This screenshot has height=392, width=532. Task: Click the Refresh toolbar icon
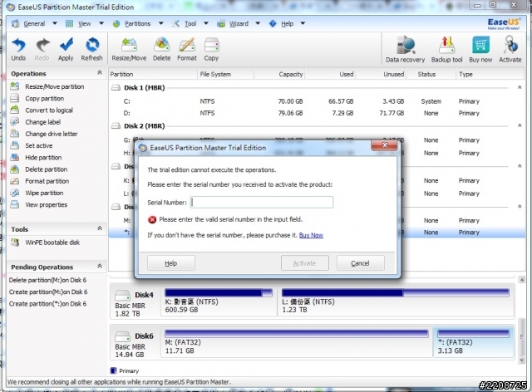[91, 50]
